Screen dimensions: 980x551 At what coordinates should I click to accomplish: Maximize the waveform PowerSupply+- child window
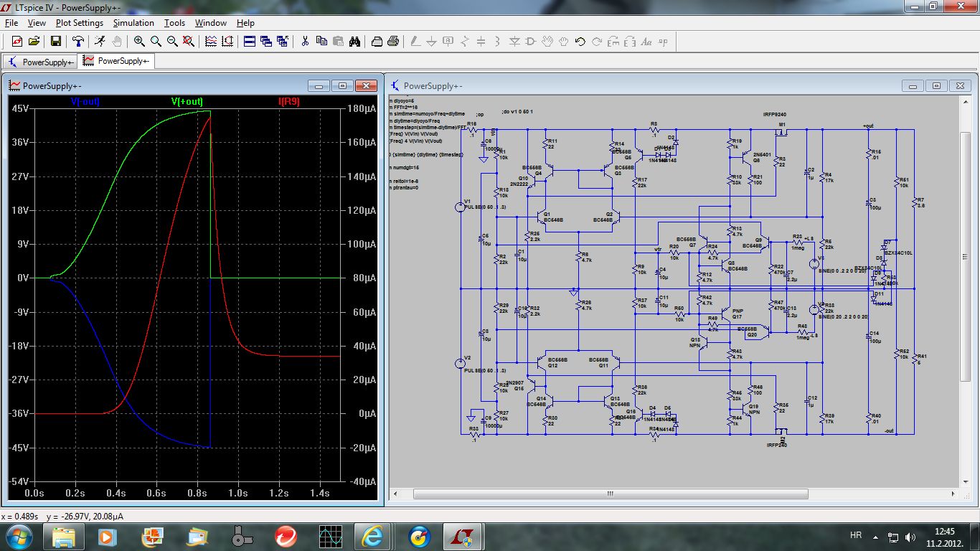[342, 86]
